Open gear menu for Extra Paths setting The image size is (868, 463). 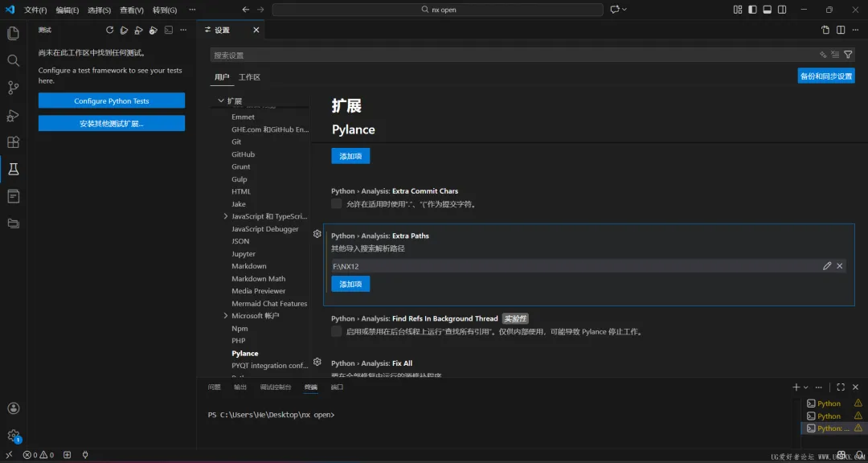coord(317,234)
